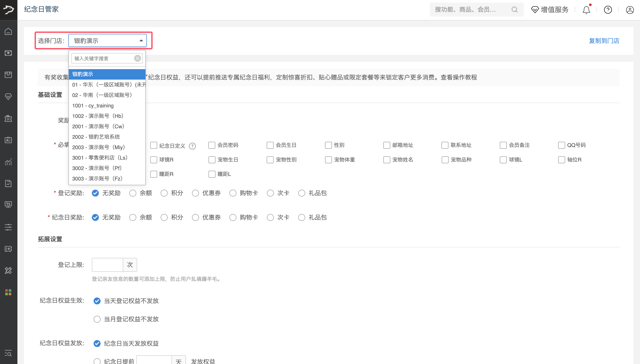Open the notification bell with red dot
Screen dimensions: 640x364
[586, 10]
